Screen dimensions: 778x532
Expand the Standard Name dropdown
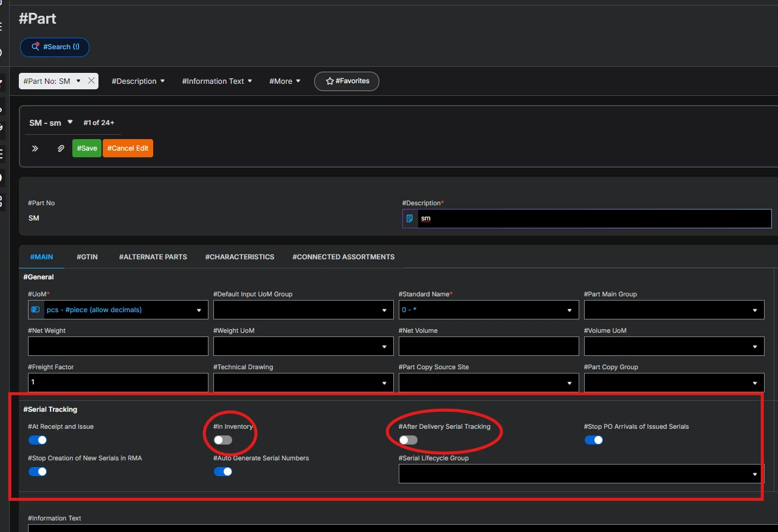point(569,310)
